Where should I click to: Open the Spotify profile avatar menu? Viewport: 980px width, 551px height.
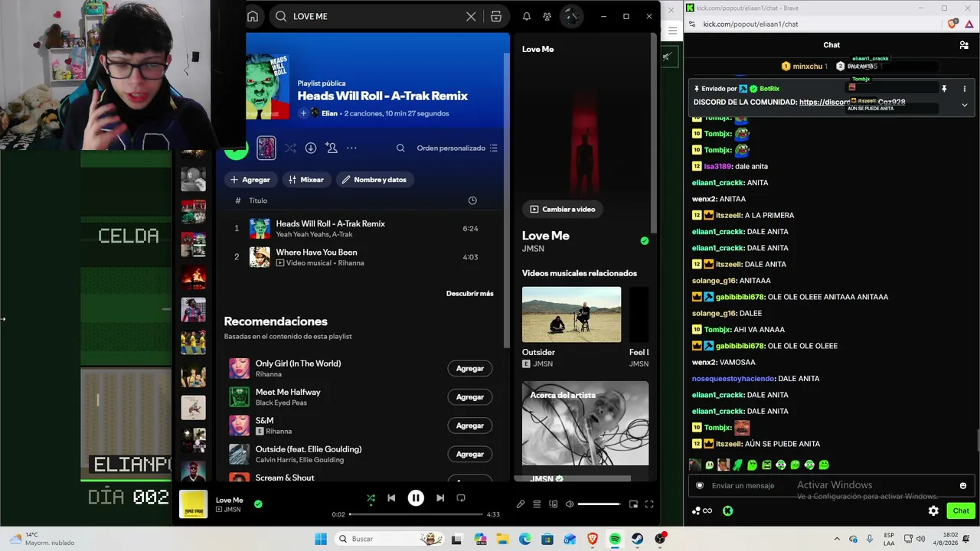click(x=571, y=16)
